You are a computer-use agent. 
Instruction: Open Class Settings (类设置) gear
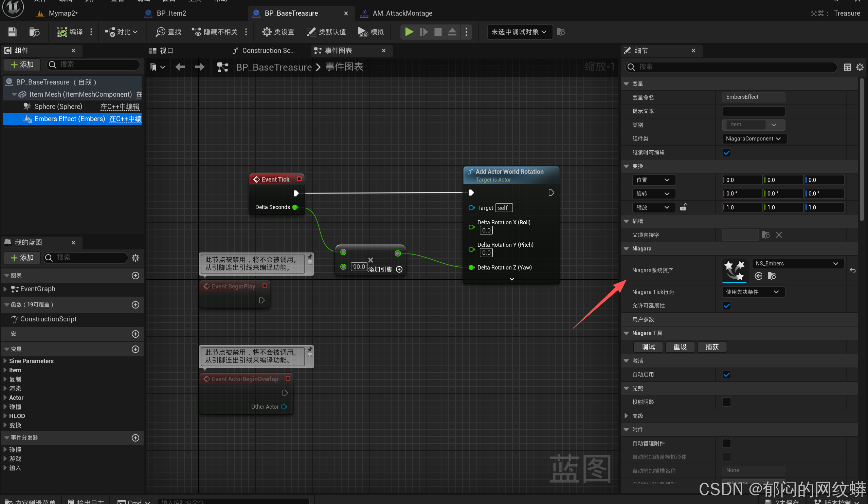point(266,32)
